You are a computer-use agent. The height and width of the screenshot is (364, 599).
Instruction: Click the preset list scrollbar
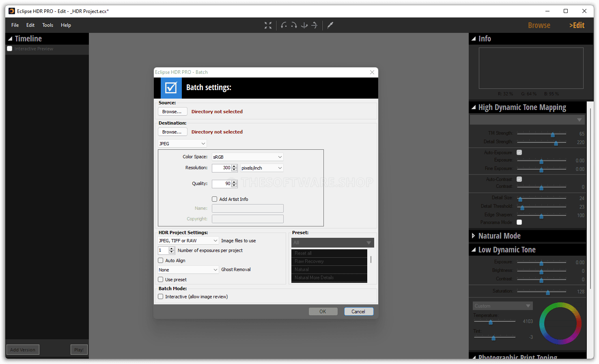(x=371, y=260)
